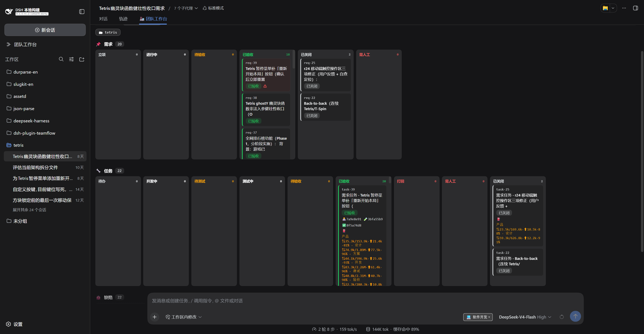644x334 pixels.
Task: Switch to the 对话 tab
Action: click(x=103, y=19)
